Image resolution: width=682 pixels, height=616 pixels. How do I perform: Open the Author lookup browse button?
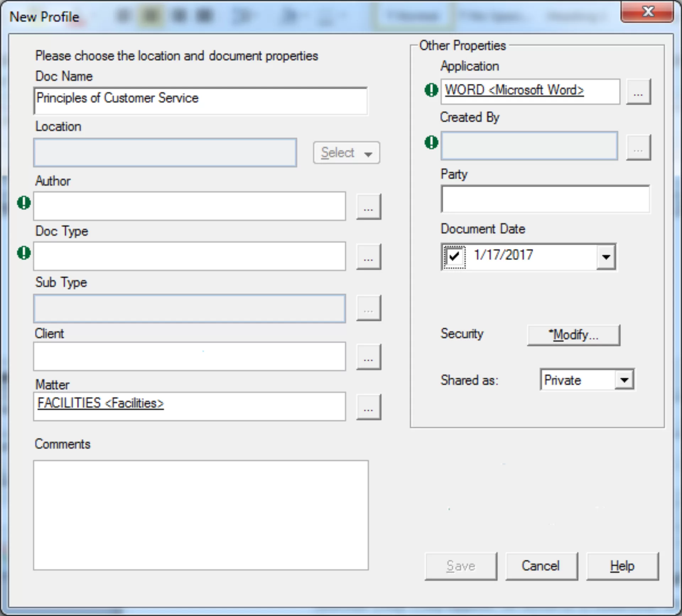369,206
